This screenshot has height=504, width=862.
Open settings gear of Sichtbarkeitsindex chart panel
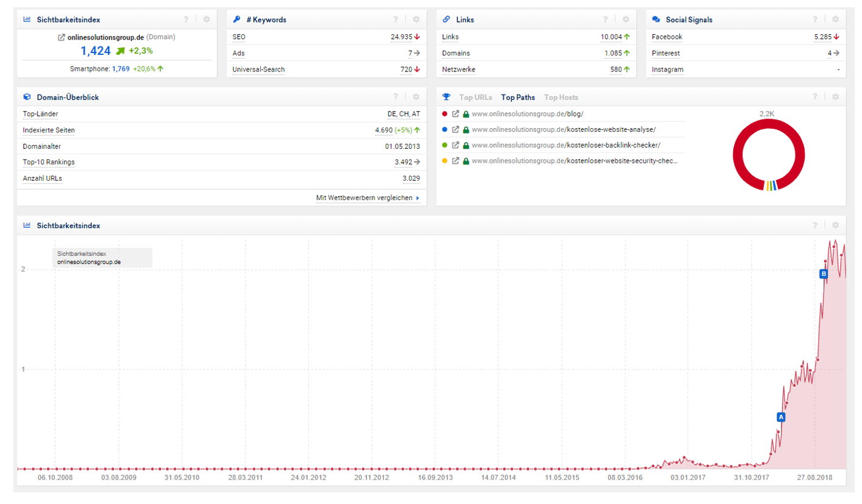[x=835, y=225]
